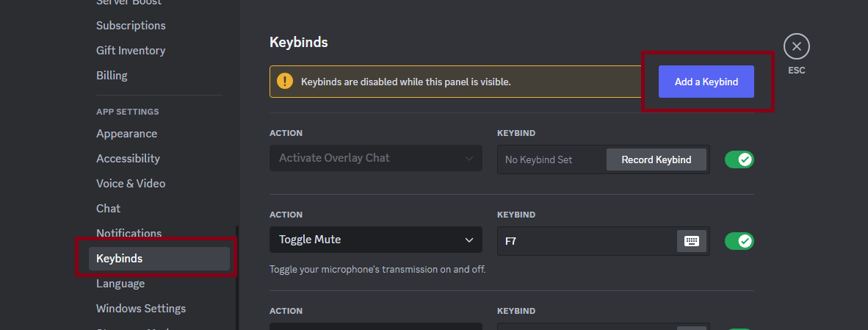Open Appearance settings in the sidebar
This screenshot has width=868, height=330.
(126, 134)
